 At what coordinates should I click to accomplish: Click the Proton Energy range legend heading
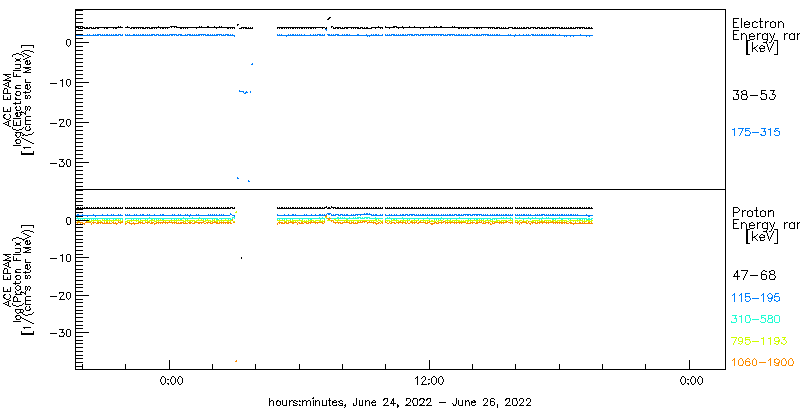tap(765, 225)
